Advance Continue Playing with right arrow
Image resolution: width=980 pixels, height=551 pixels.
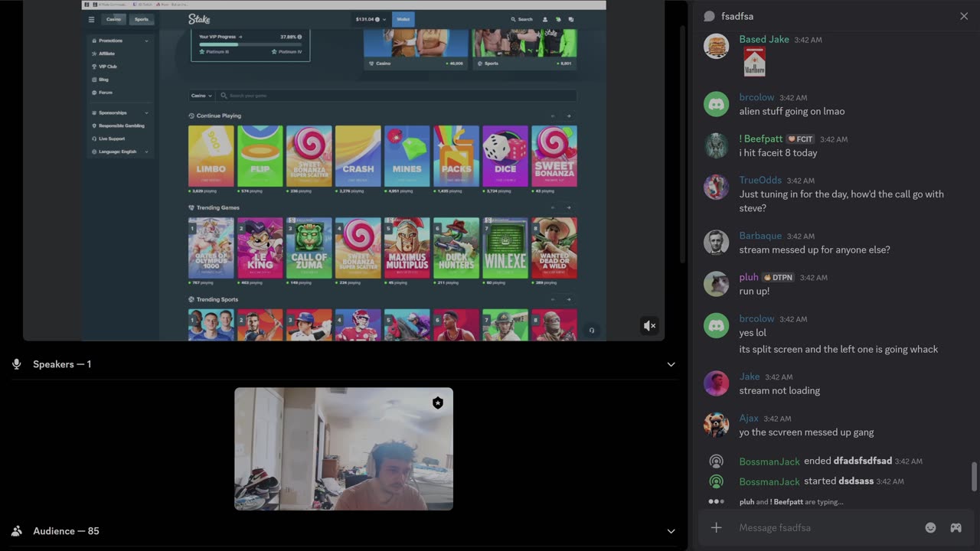click(x=568, y=116)
